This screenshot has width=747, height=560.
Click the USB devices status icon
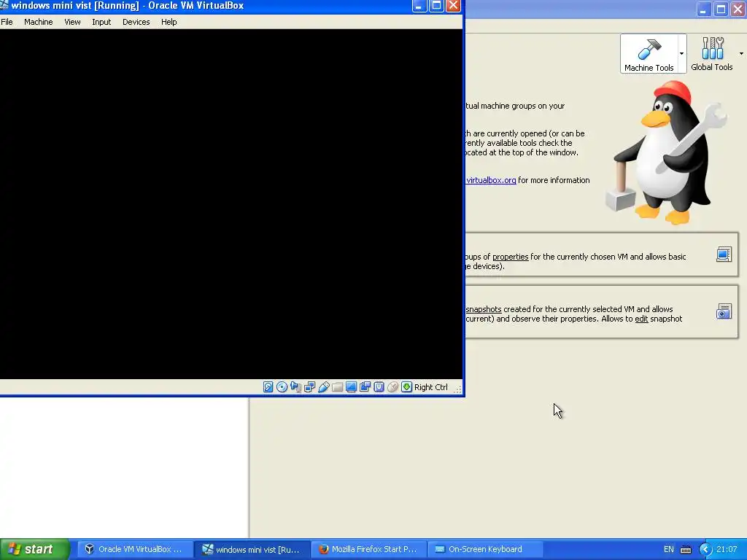323,387
